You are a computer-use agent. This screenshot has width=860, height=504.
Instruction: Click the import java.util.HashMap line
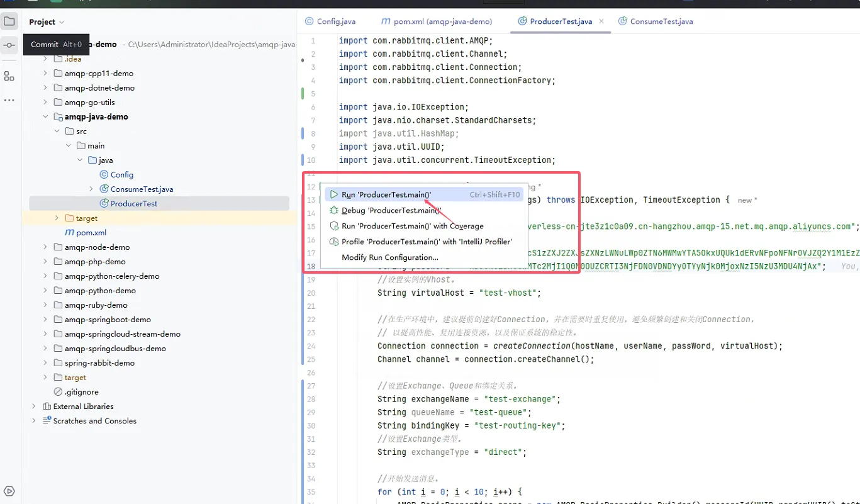[x=399, y=133]
